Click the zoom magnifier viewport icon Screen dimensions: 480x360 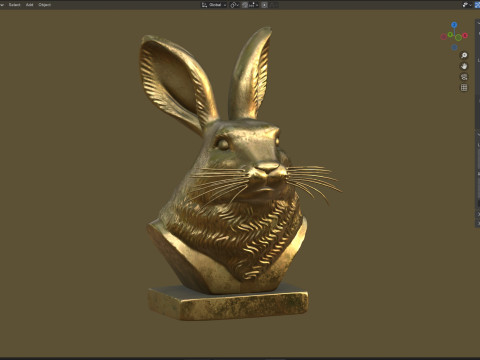click(x=464, y=55)
